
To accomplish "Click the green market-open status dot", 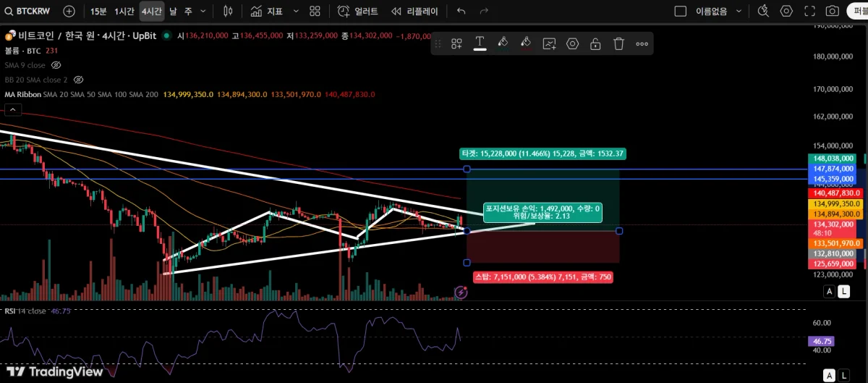I will (x=167, y=35).
